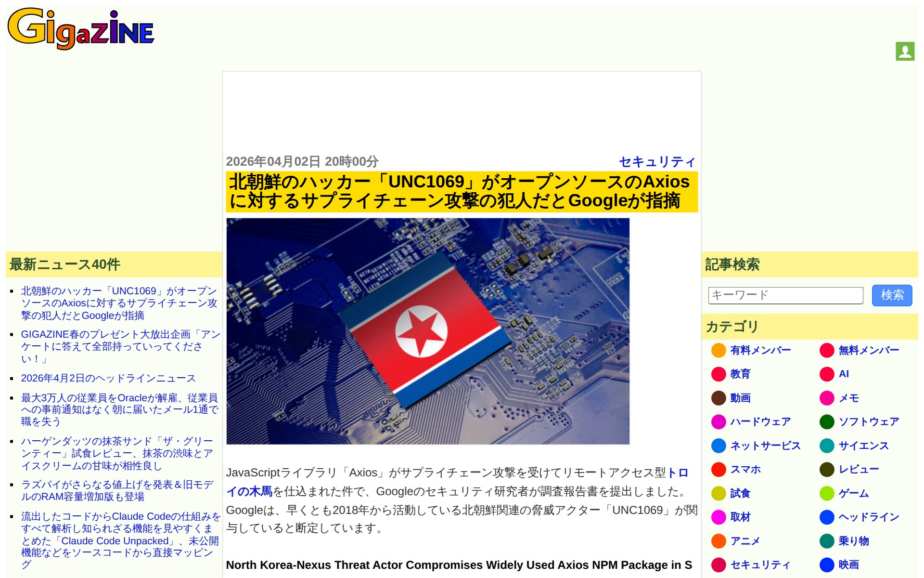Select the 取材 category link

click(x=740, y=517)
